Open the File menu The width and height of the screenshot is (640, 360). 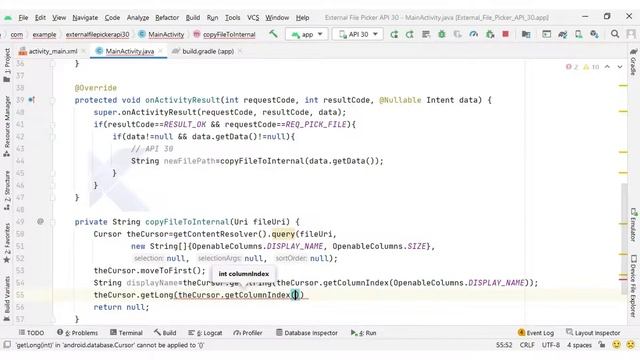click(23, 18)
